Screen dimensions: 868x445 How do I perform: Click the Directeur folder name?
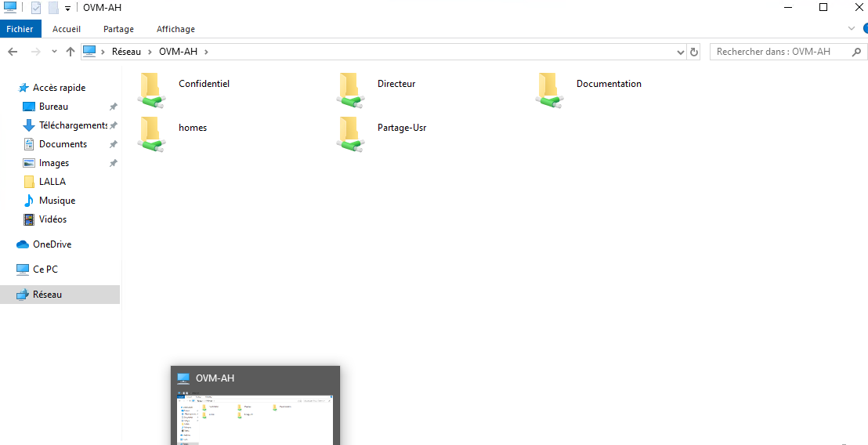click(396, 84)
